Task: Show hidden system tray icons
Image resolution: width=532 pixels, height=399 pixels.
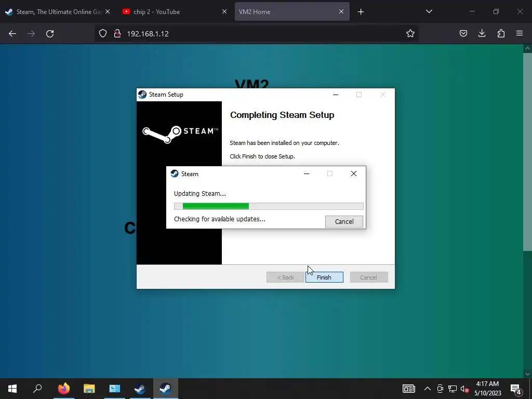Action: (428, 389)
